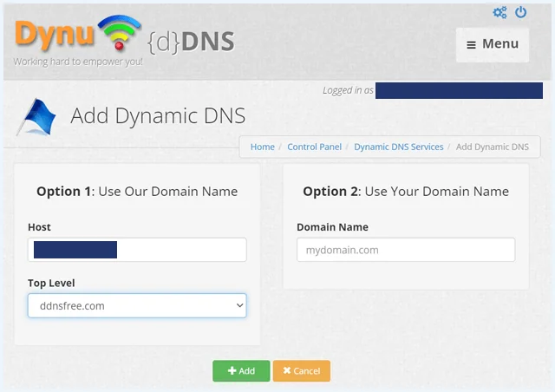This screenshot has height=392, width=555.
Task: Click the Domain Name label
Action: [x=332, y=227]
